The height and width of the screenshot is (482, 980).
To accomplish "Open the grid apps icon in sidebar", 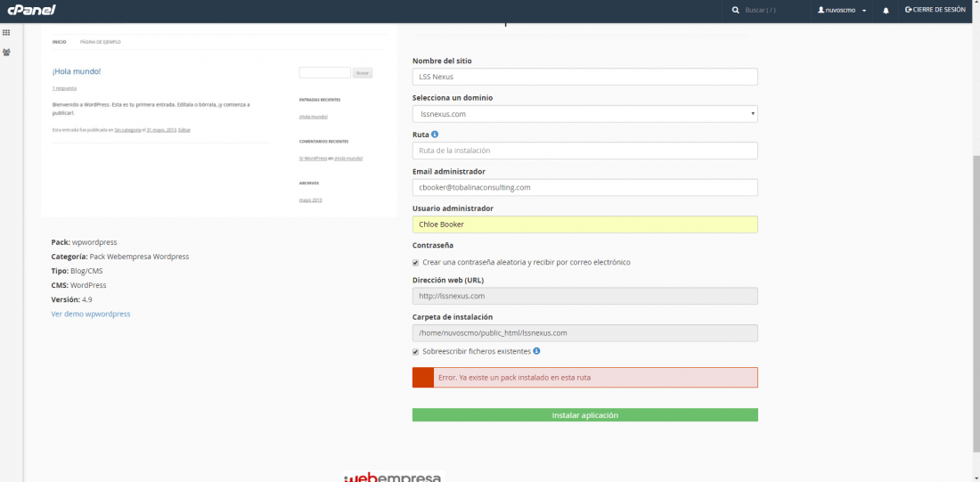I will tap(6, 32).
